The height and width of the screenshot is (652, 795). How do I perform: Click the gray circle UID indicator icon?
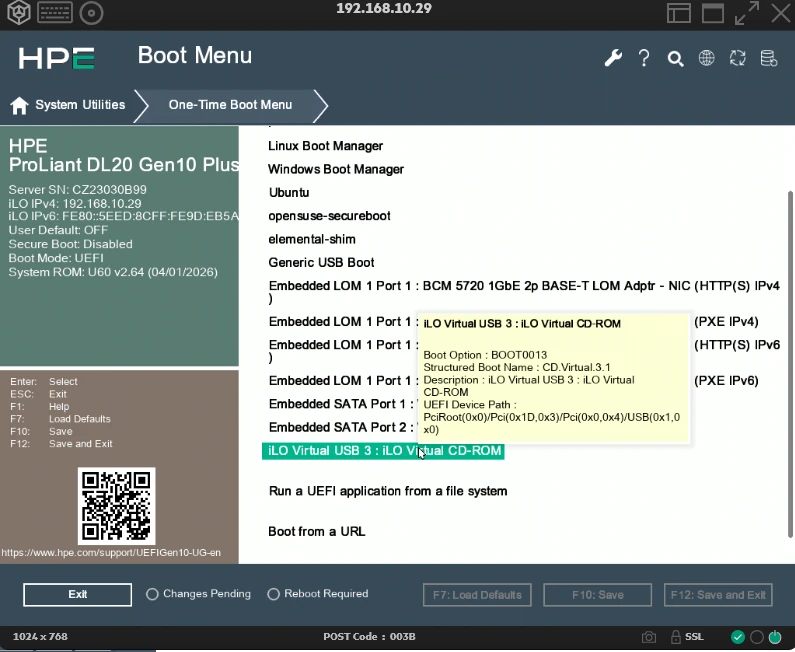coord(756,637)
